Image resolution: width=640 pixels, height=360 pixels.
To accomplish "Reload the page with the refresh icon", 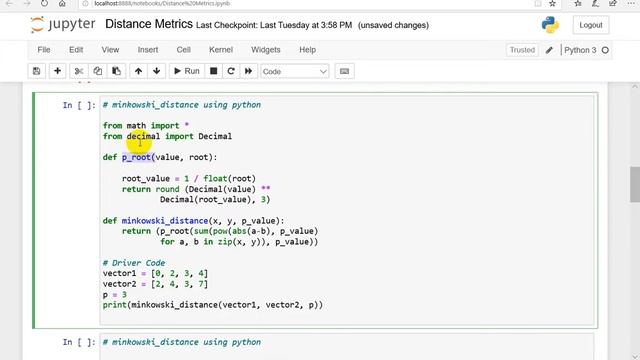I will tap(44, 3).
